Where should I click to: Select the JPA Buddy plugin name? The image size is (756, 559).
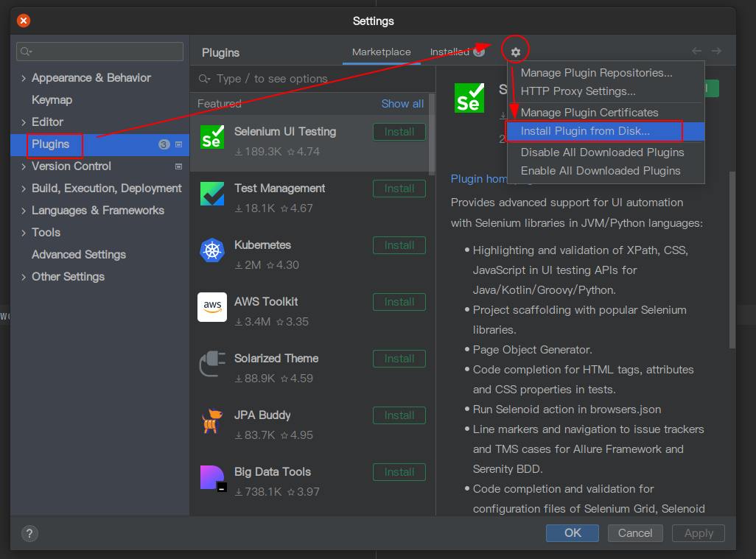pos(262,415)
